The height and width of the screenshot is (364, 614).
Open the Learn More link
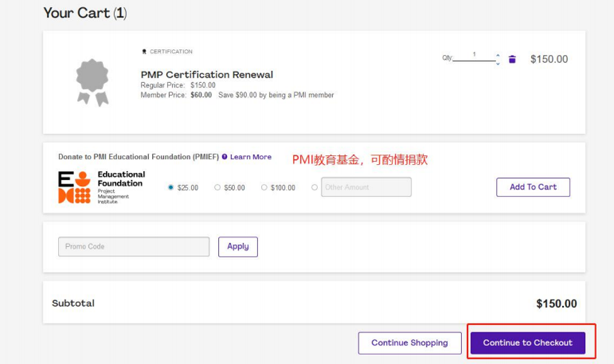click(x=251, y=157)
